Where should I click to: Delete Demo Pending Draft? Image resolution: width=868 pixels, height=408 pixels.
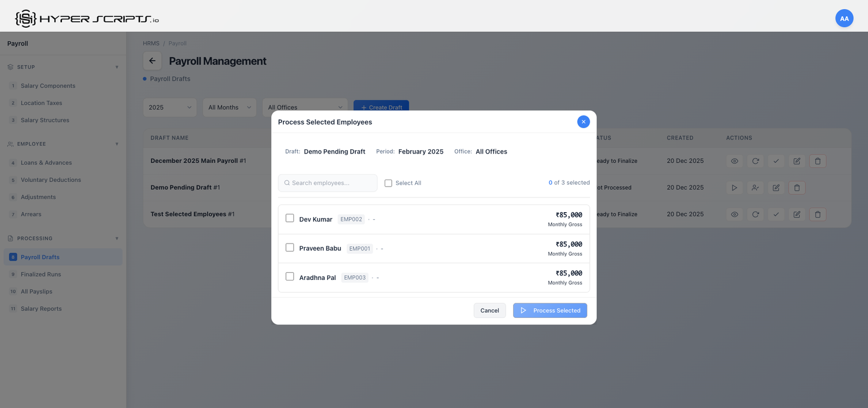click(797, 188)
